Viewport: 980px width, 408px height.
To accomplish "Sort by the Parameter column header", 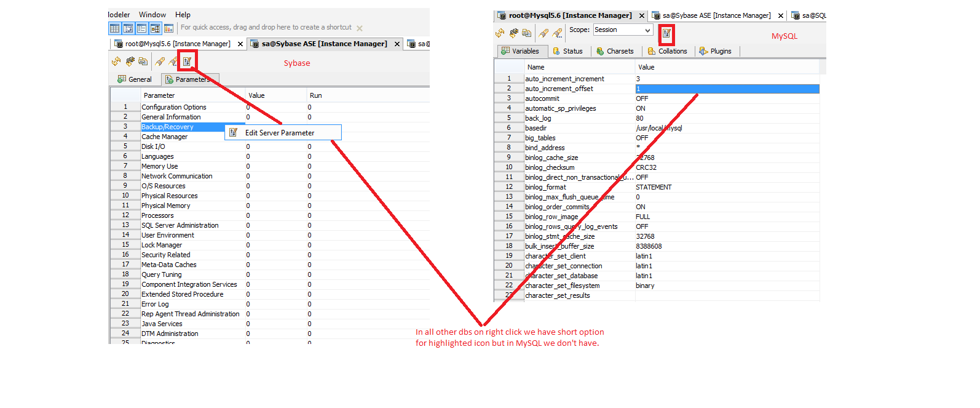I will [x=193, y=95].
